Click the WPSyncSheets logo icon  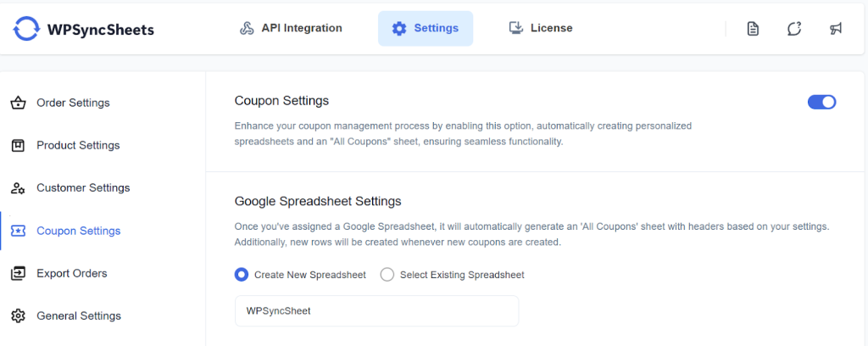(x=26, y=29)
